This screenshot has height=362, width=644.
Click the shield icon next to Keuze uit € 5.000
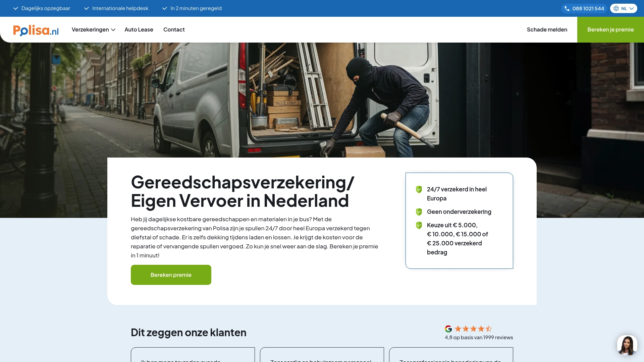(x=419, y=225)
